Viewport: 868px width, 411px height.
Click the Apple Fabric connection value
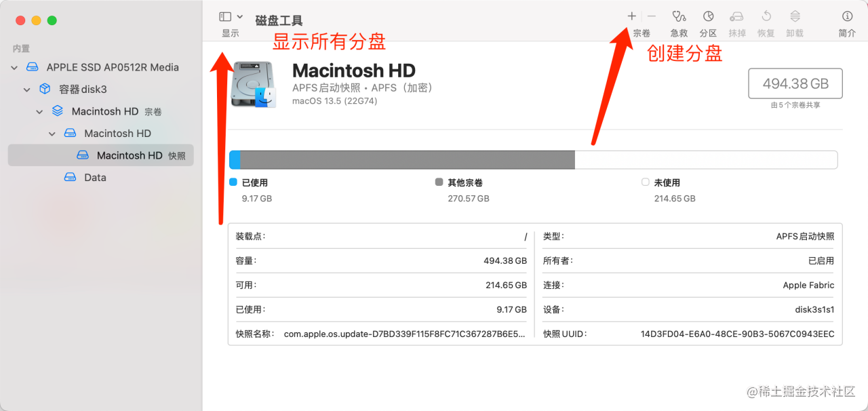(x=808, y=285)
